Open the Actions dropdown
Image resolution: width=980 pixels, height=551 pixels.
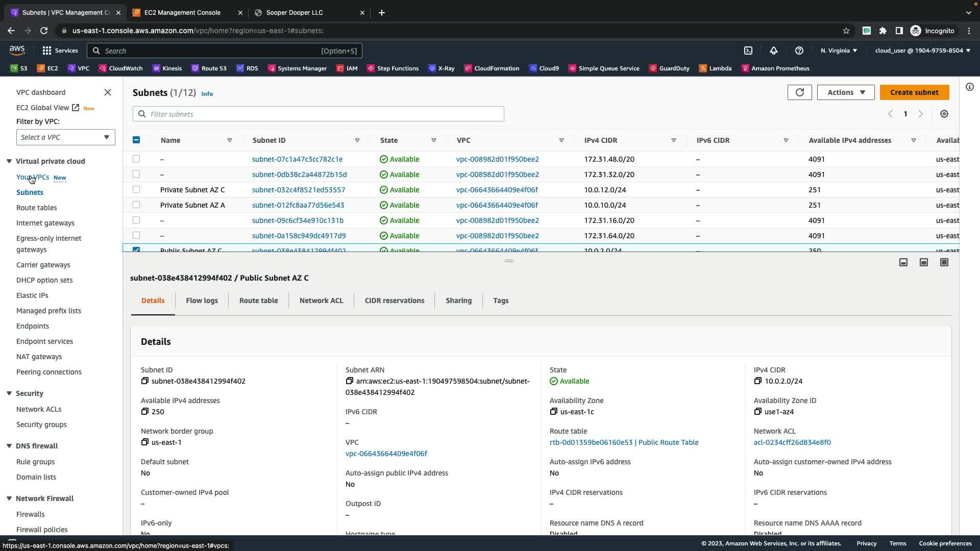(x=846, y=92)
